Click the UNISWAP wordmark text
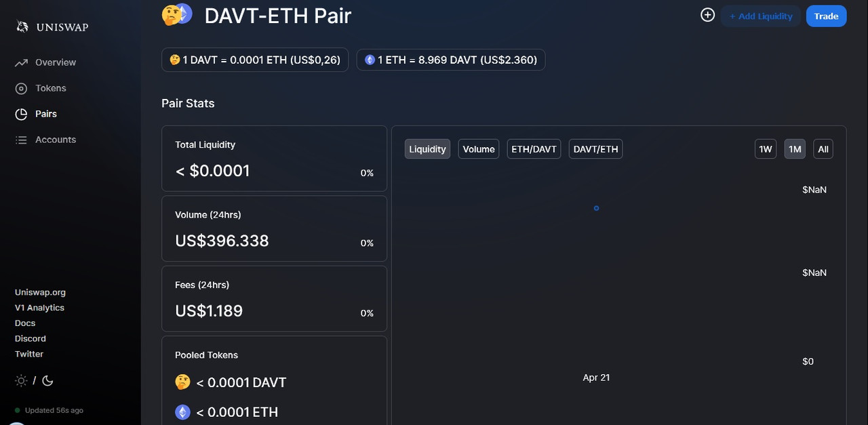 62,27
